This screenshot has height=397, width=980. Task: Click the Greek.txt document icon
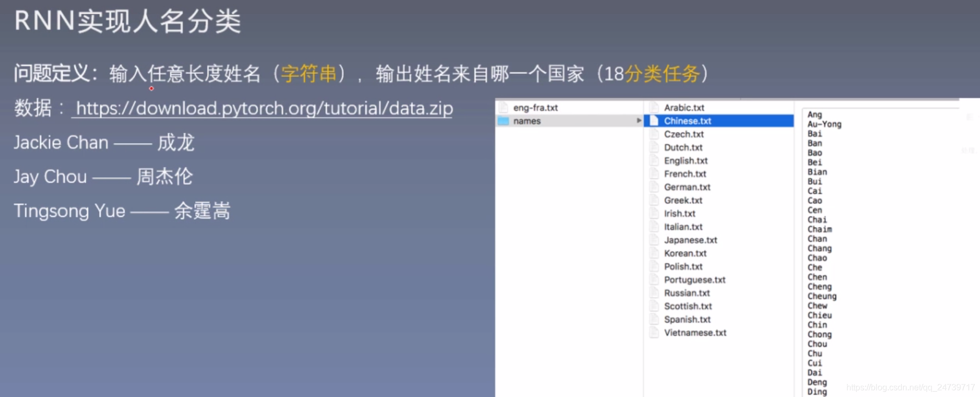[x=654, y=200]
